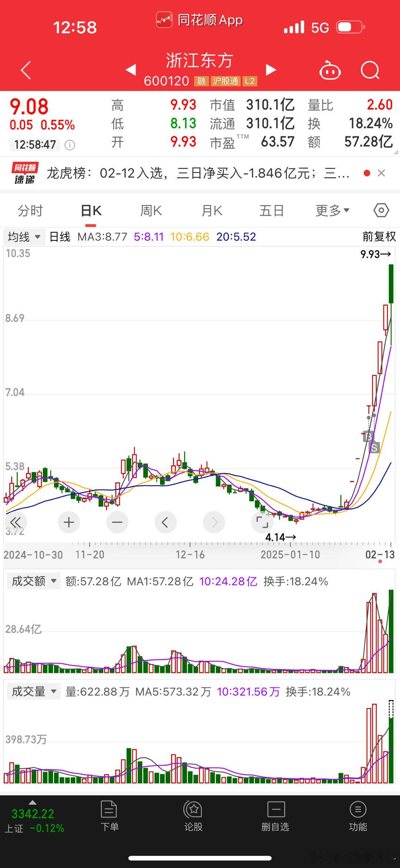
Task: Jump to earliest data with double-left arrows
Action: 16,522
